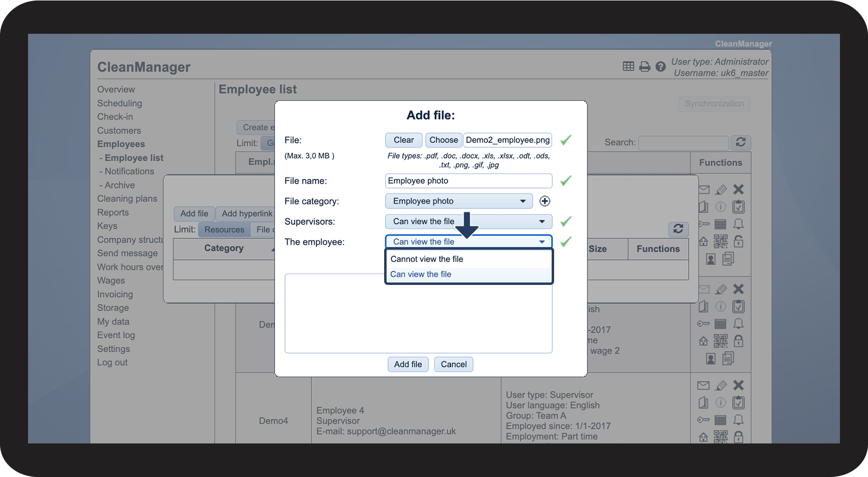868x477 pixels.
Task: Open Check-in from the sidebar
Action: coord(115,117)
